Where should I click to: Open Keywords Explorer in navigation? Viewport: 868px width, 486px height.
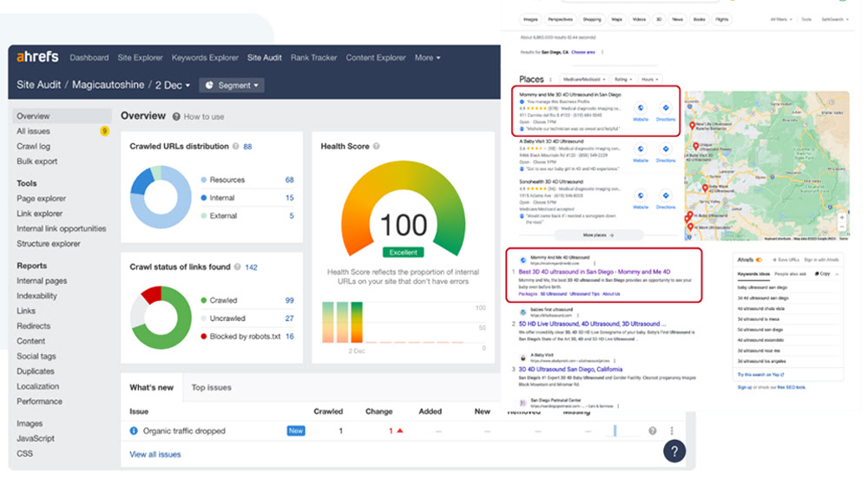tap(205, 57)
